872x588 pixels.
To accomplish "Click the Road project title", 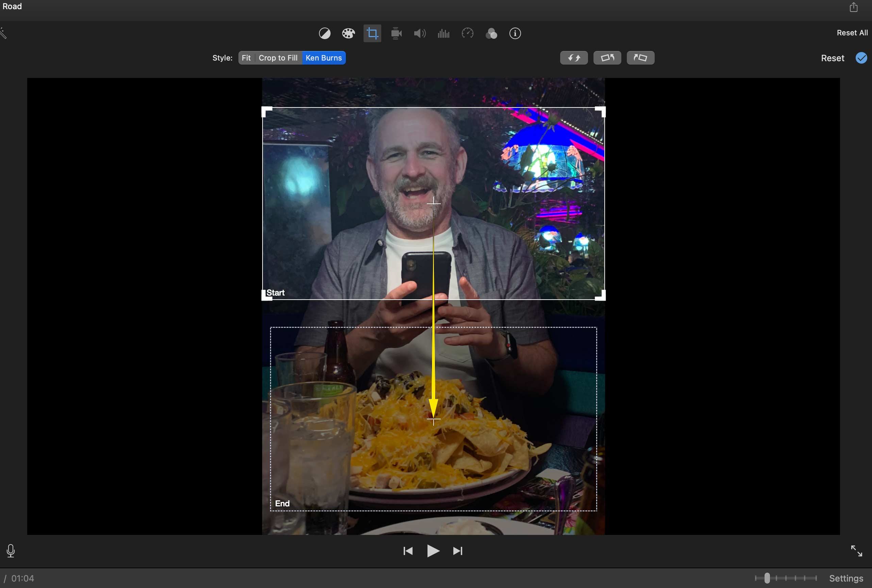I will [x=12, y=6].
